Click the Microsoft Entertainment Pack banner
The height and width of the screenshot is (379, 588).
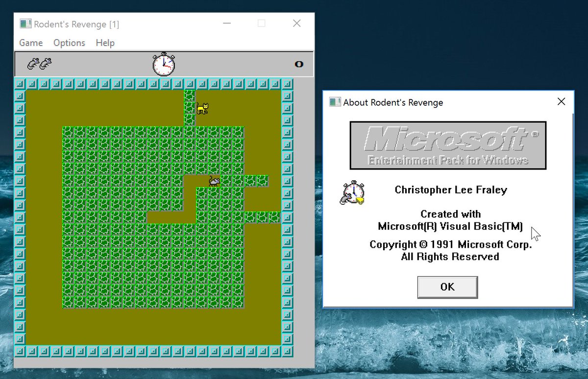(x=448, y=145)
